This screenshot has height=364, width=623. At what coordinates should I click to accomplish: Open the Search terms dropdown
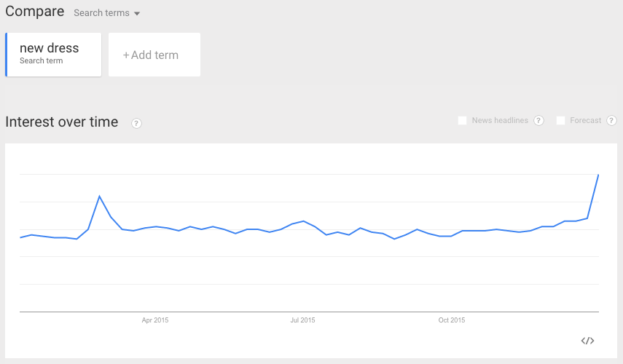pyautogui.click(x=106, y=13)
